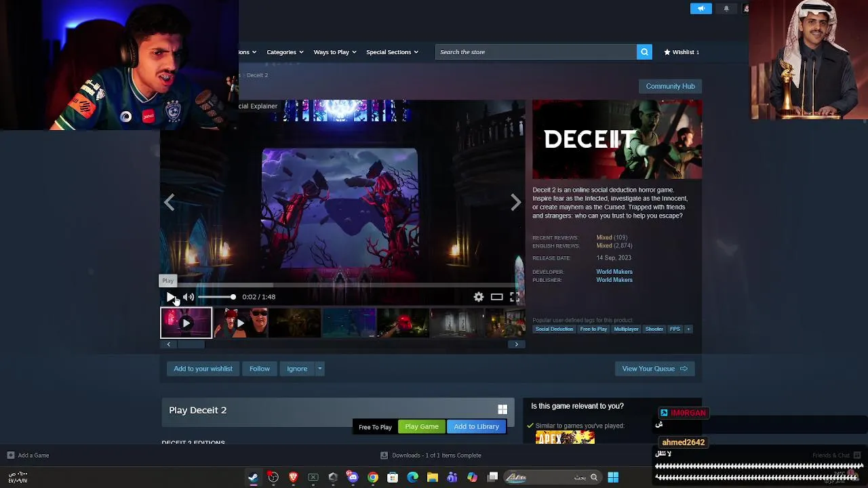Switch trailer to theater mode

click(x=497, y=297)
